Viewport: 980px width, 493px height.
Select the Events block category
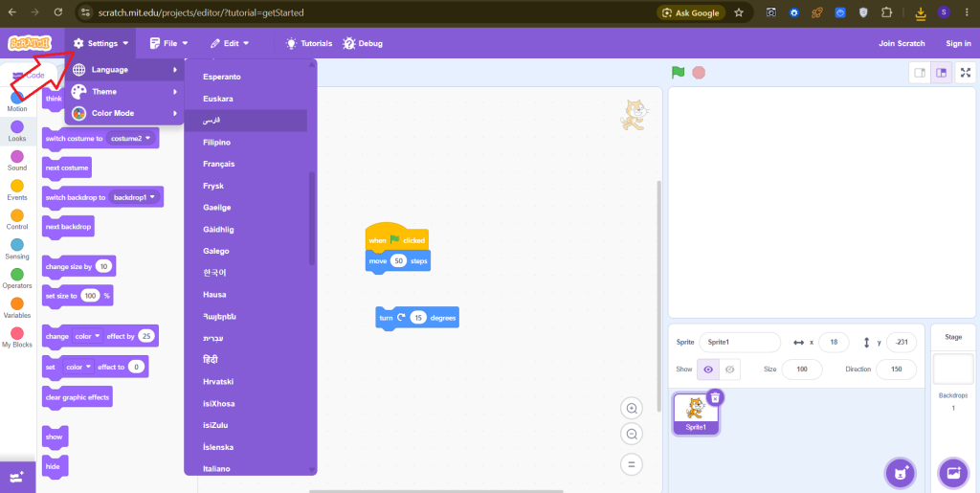coord(17,190)
